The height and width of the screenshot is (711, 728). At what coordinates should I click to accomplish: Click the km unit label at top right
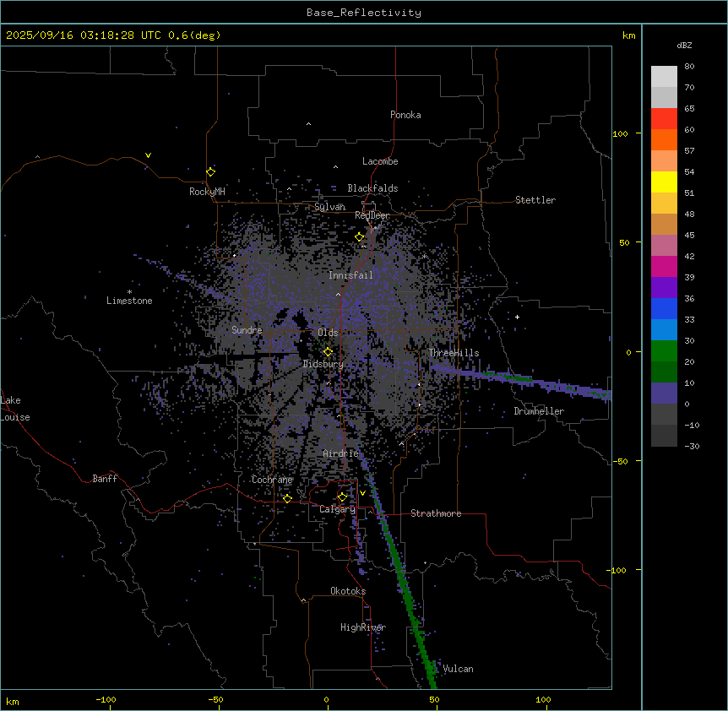point(628,35)
